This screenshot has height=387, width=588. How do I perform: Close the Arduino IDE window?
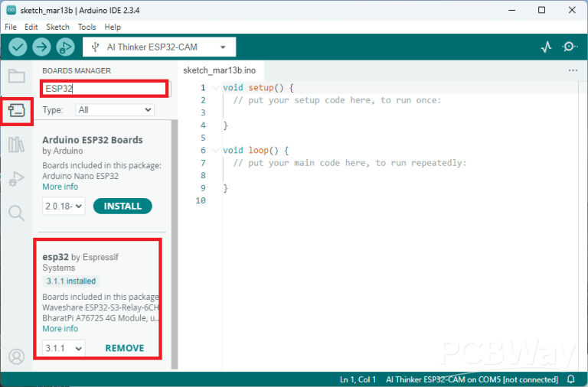[x=572, y=10]
